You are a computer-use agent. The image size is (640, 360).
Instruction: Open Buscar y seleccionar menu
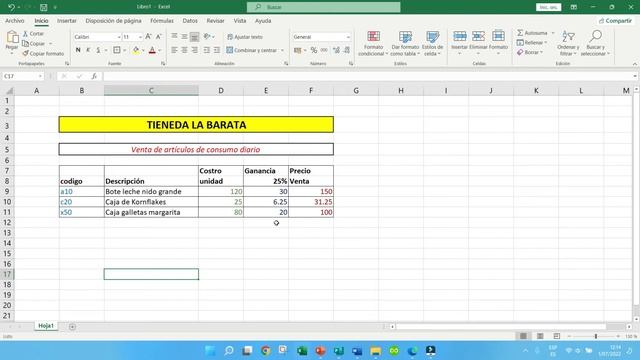pyautogui.click(x=595, y=43)
